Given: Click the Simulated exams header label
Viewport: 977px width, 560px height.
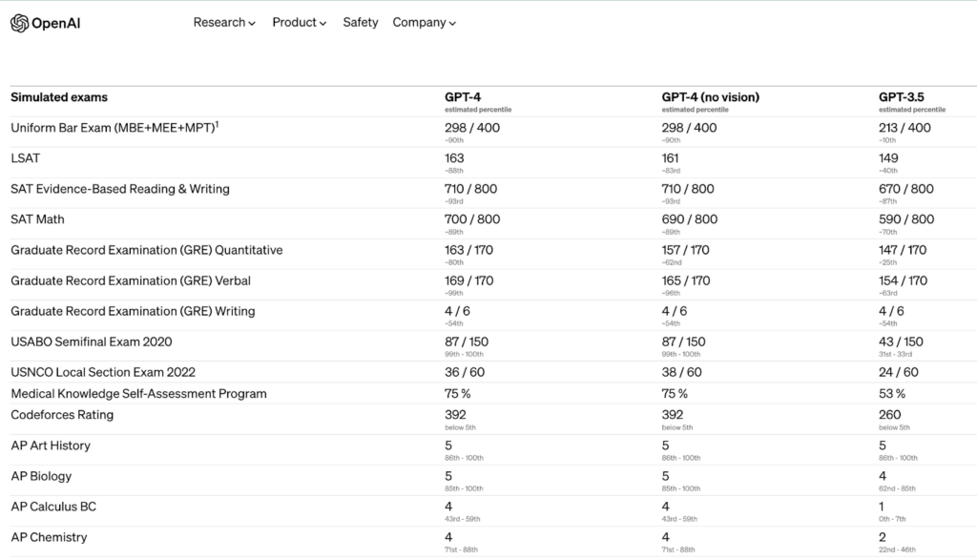Looking at the screenshot, I should [x=59, y=97].
